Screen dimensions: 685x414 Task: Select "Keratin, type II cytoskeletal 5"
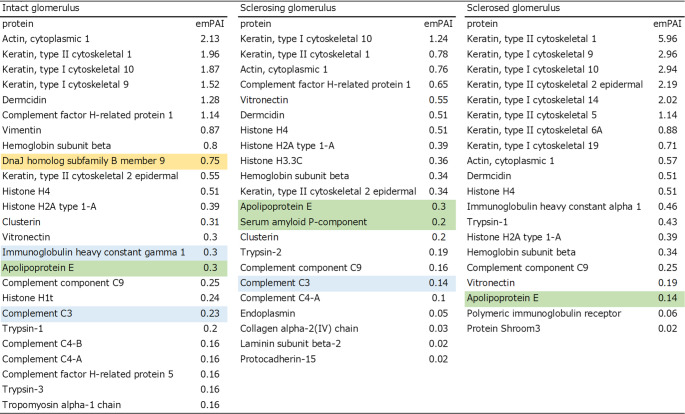tap(532, 115)
